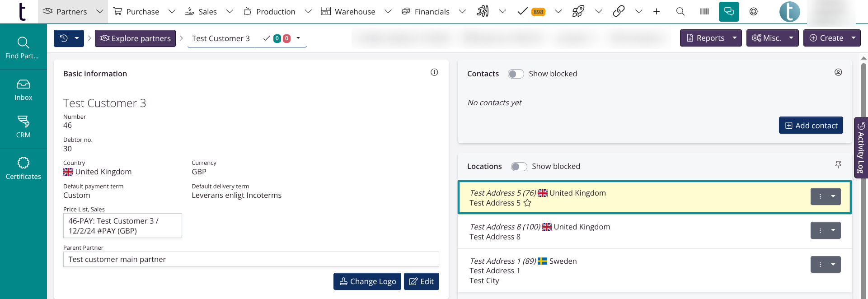The image size is (868, 299).
Task: Expand the Create dropdown arrow
Action: tap(854, 38)
